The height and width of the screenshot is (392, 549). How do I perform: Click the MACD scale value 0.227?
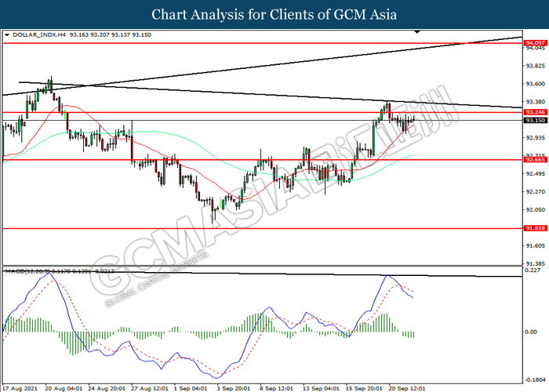(x=533, y=270)
